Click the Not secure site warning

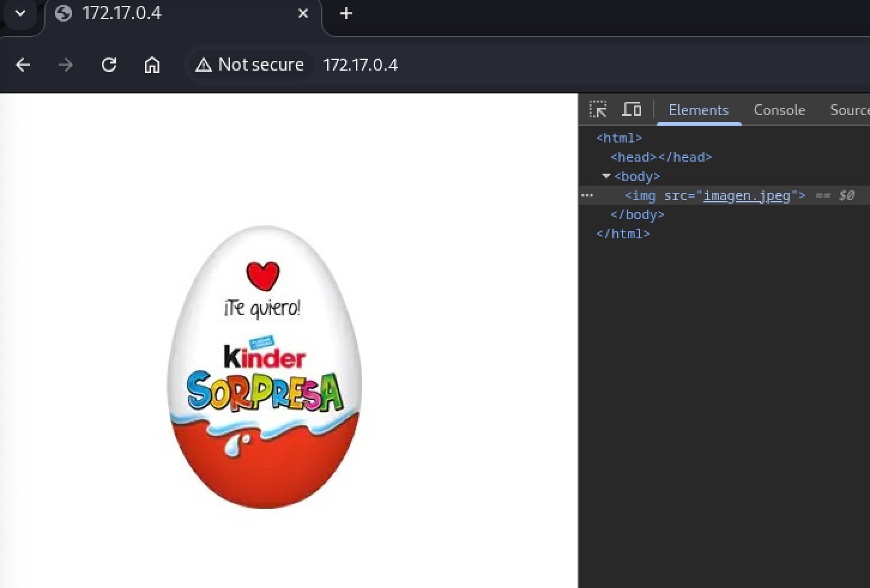pyautogui.click(x=250, y=65)
